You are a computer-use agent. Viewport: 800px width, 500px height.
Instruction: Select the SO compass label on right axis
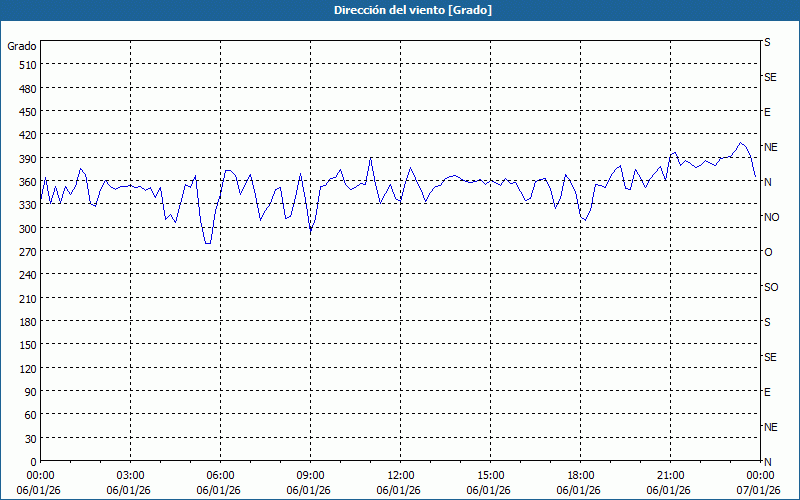click(771, 287)
